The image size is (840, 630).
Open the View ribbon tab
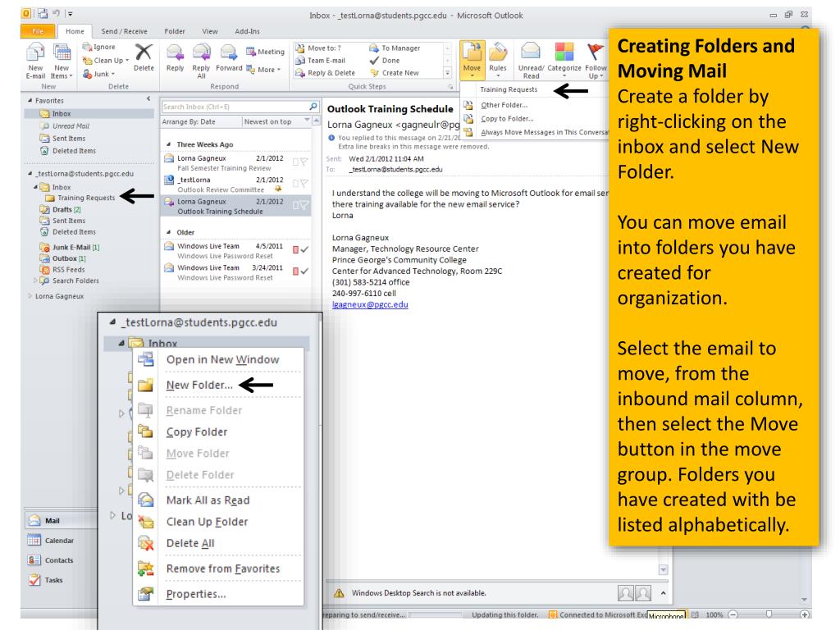tap(210, 31)
